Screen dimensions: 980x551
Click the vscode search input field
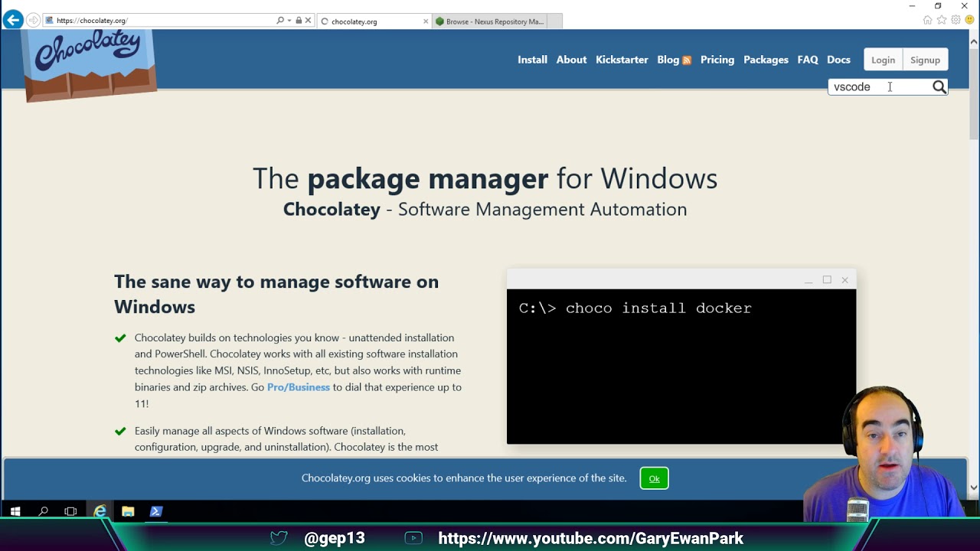[880, 87]
